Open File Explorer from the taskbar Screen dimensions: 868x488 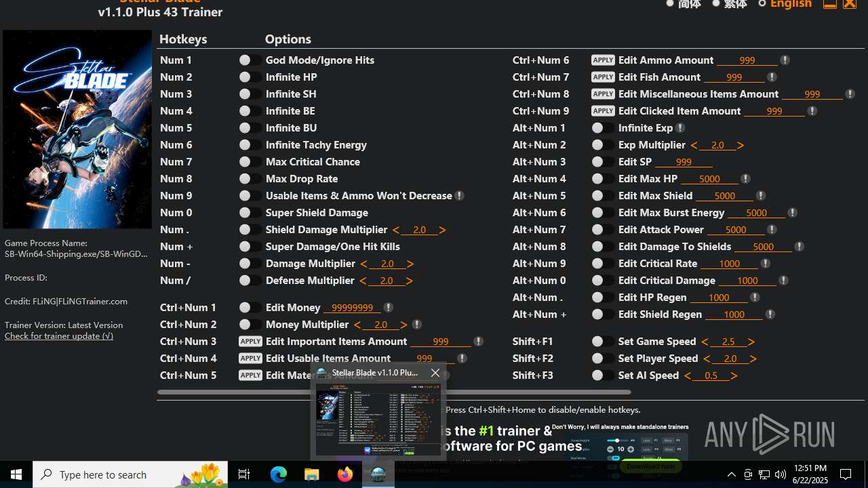[x=311, y=474]
